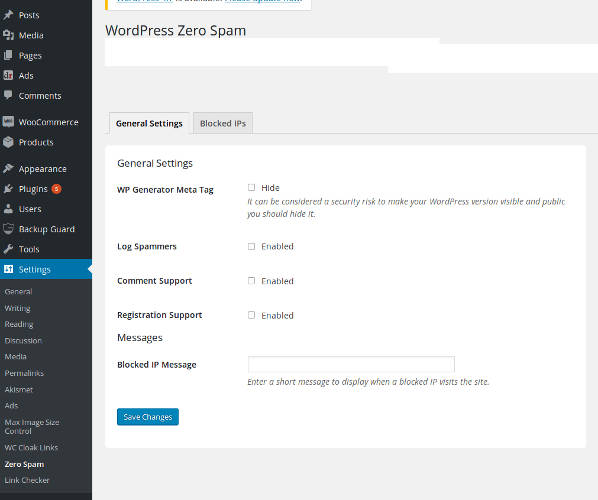Enable the Log Spammers checkbox
The width and height of the screenshot is (598, 500).
click(251, 246)
